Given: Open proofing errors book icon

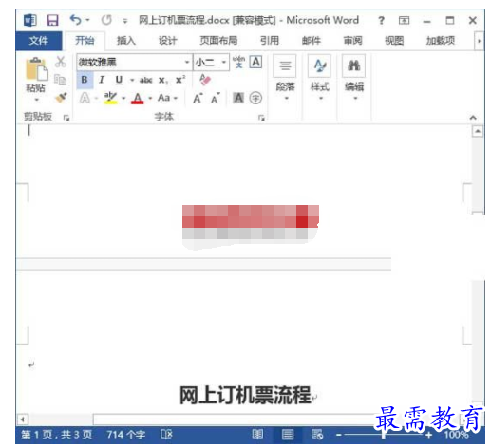Looking at the screenshot, I should pyautogui.click(x=166, y=435).
